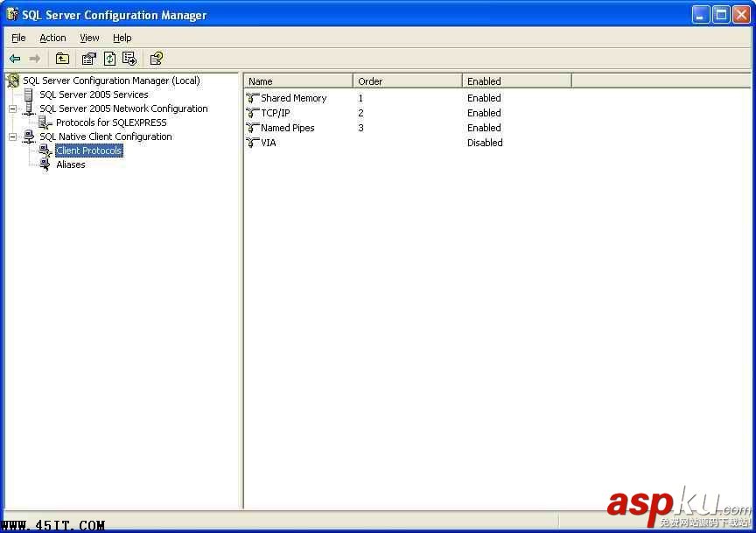This screenshot has width=756, height=533.
Task: Select SQL Server 2005 Services label
Action: point(94,95)
